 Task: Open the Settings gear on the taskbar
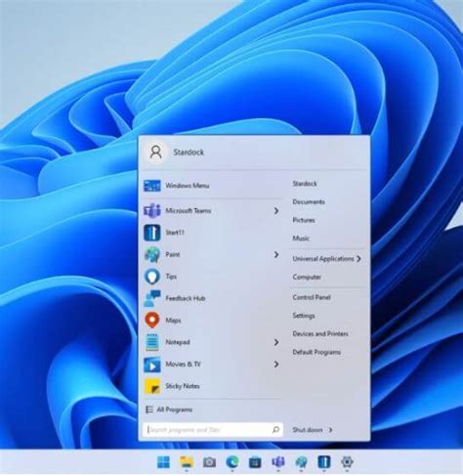click(347, 461)
